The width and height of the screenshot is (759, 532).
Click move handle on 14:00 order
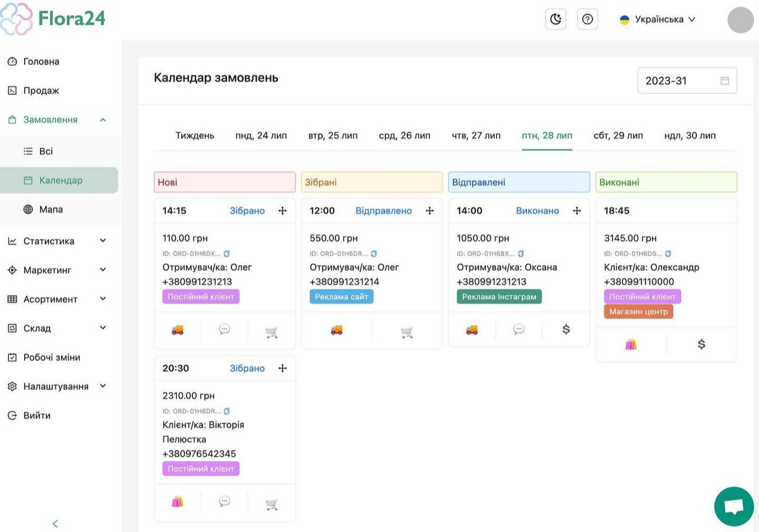[x=577, y=210]
